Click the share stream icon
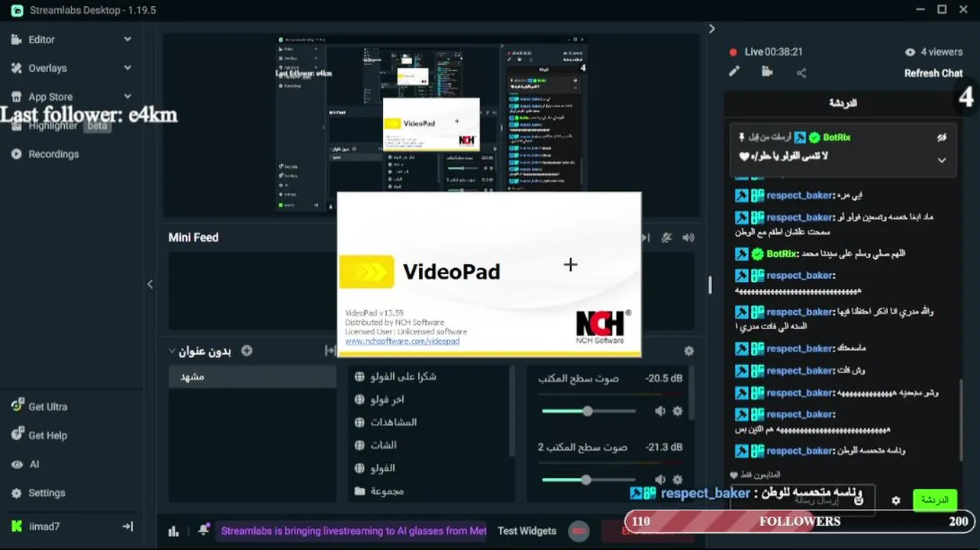Viewport: 980px width, 550px height. [801, 73]
